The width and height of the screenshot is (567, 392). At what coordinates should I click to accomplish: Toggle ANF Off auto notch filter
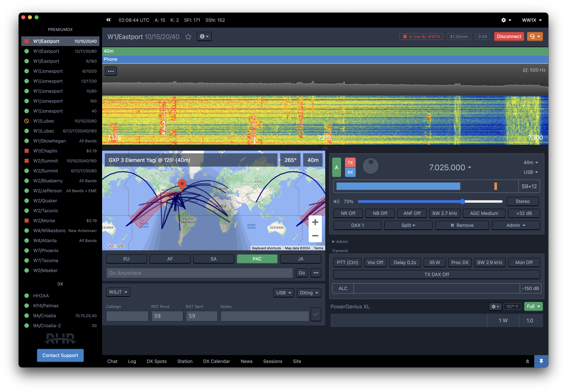click(412, 213)
